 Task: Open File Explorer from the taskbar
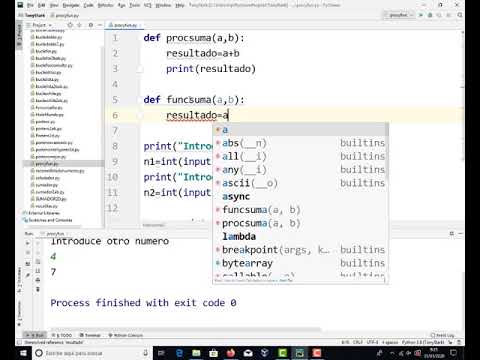click(196, 353)
